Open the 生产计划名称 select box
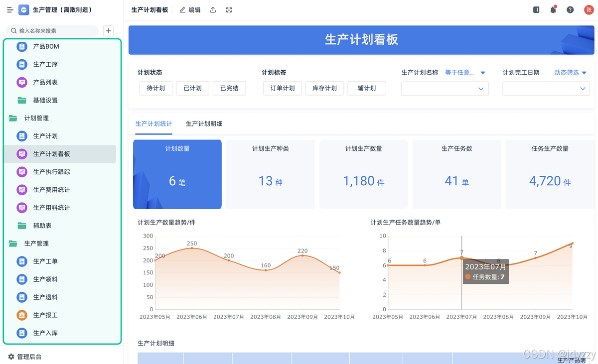Viewport: 598px width, 364px height. 445,89
